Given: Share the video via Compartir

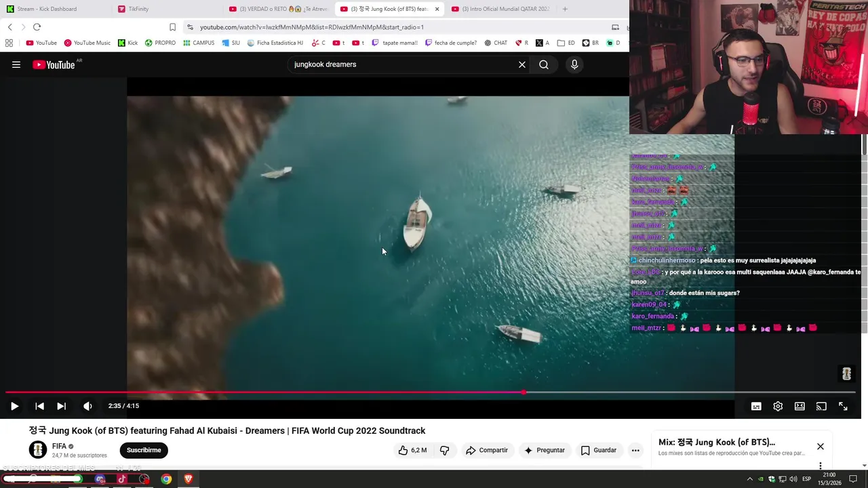Looking at the screenshot, I should click(x=486, y=450).
